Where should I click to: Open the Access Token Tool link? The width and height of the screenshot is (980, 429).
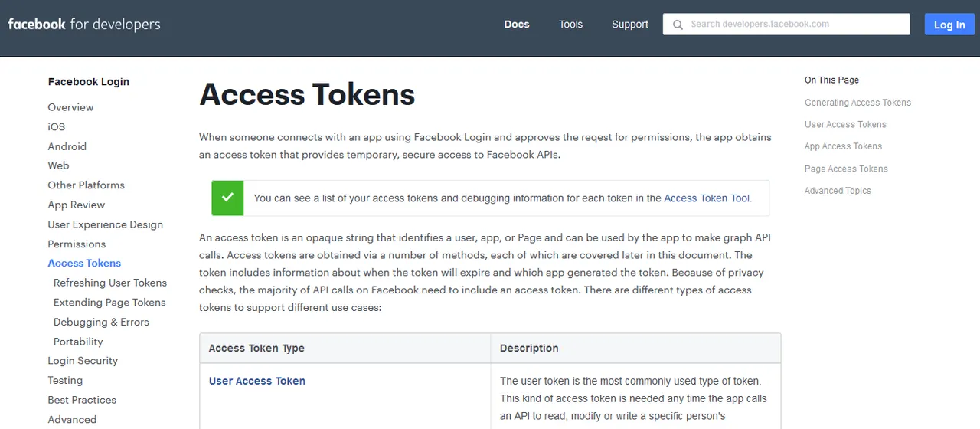pos(707,198)
